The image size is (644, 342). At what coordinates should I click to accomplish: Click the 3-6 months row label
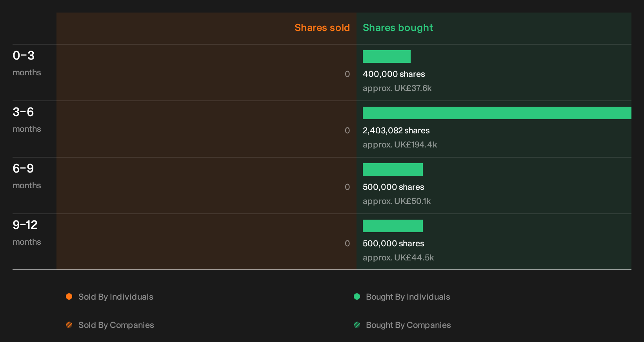27,120
